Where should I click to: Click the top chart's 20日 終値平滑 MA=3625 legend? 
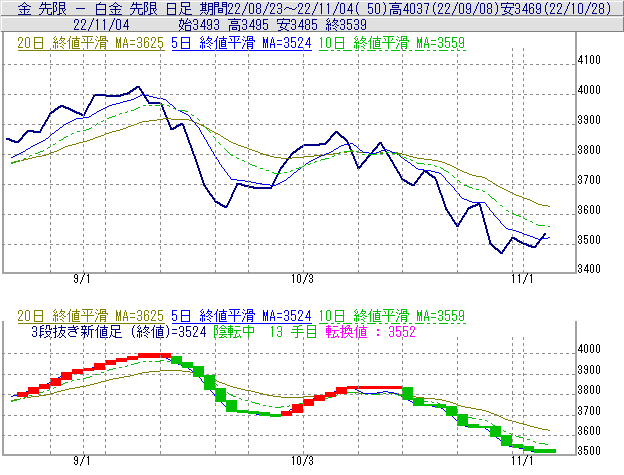(91, 43)
